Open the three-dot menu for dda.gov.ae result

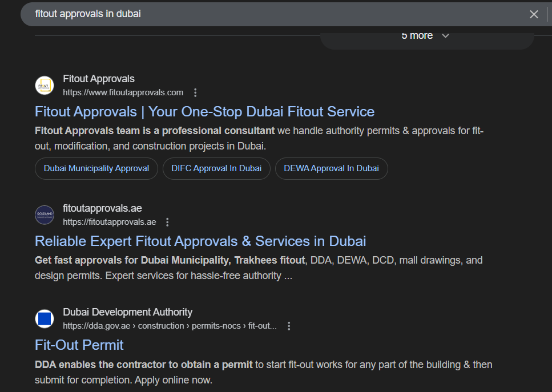coord(289,325)
